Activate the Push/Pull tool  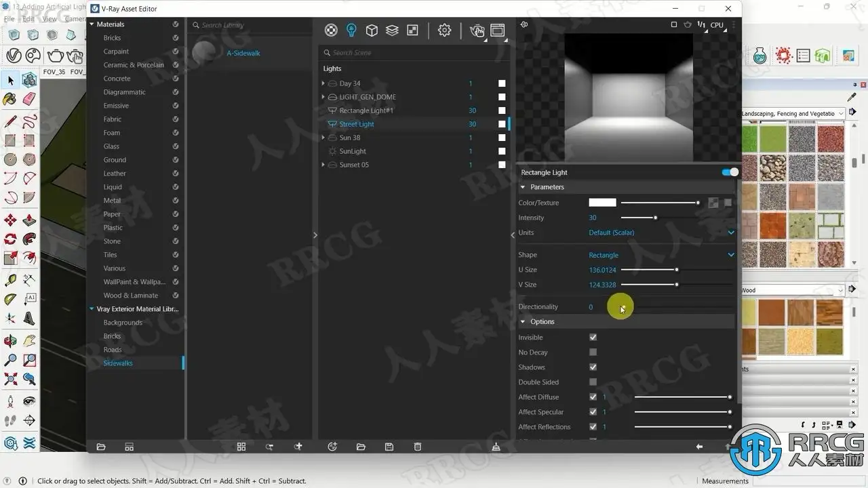pyautogui.click(x=29, y=220)
